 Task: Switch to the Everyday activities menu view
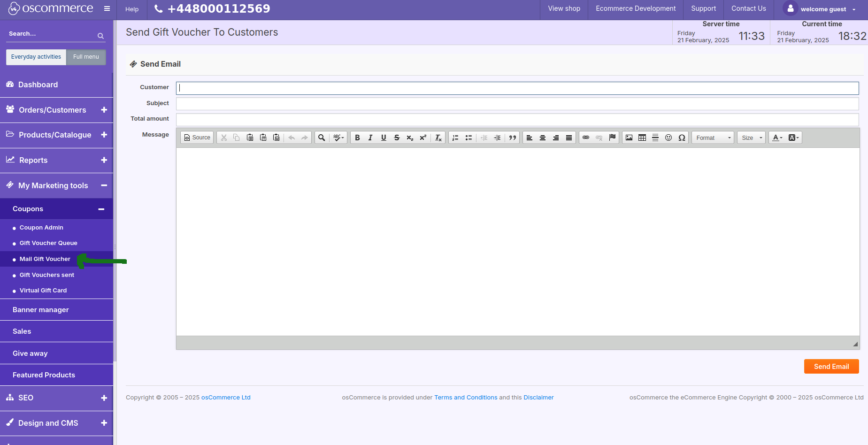coord(36,57)
